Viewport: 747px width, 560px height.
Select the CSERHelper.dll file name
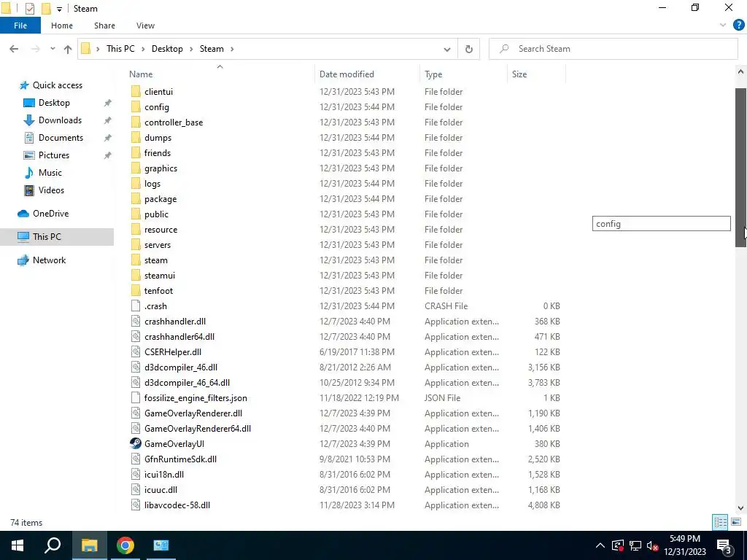(x=172, y=352)
